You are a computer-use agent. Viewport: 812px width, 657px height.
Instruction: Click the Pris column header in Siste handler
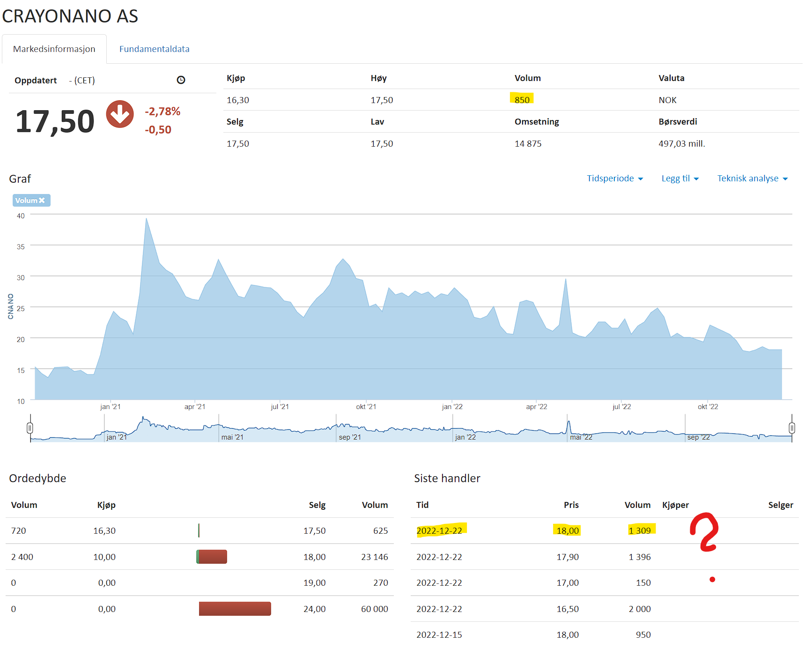(x=571, y=505)
